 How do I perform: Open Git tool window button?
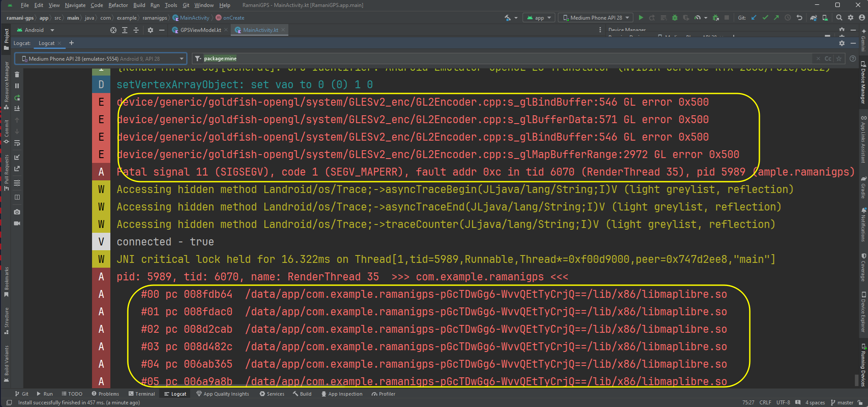point(22,394)
